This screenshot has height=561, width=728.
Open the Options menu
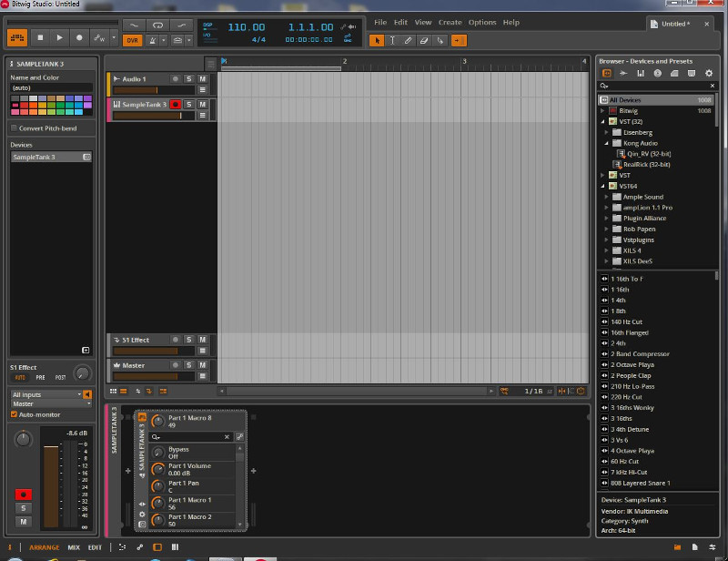482,22
